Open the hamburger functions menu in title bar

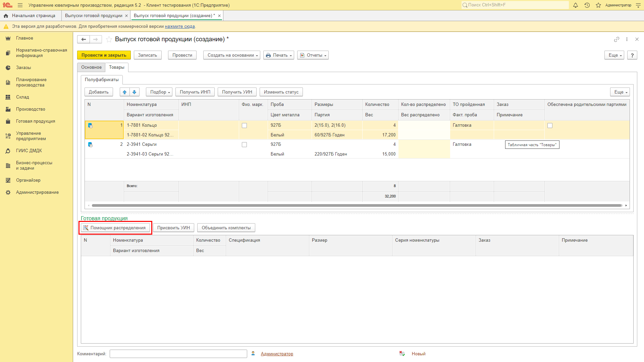click(20, 5)
